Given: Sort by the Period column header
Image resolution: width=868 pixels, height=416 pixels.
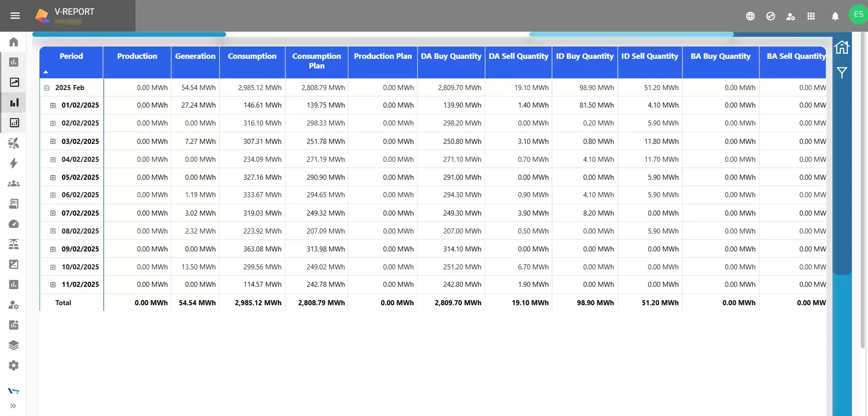Looking at the screenshot, I should (71, 57).
